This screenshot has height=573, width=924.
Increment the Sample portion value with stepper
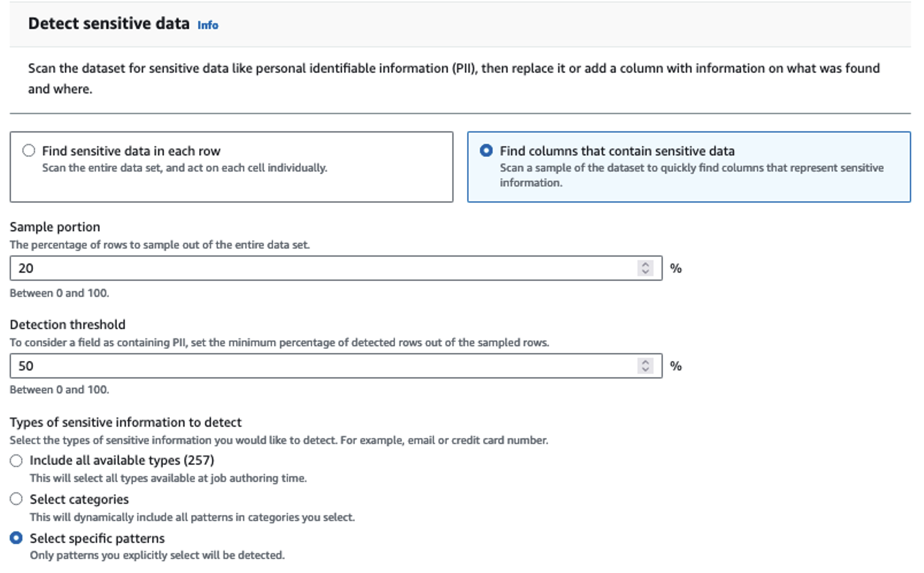click(x=646, y=264)
